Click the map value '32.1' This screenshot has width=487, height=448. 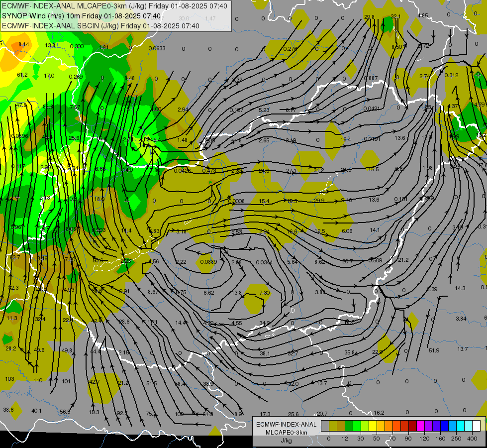[395, 17]
